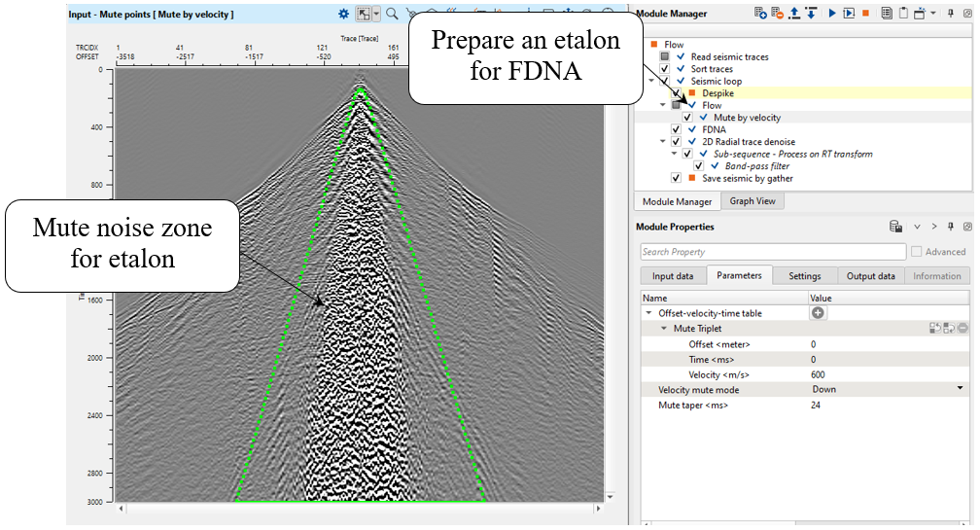The width and height of the screenshot is (980, 530).
Task: Move the selected module up
Action: [x=794, y=14]
